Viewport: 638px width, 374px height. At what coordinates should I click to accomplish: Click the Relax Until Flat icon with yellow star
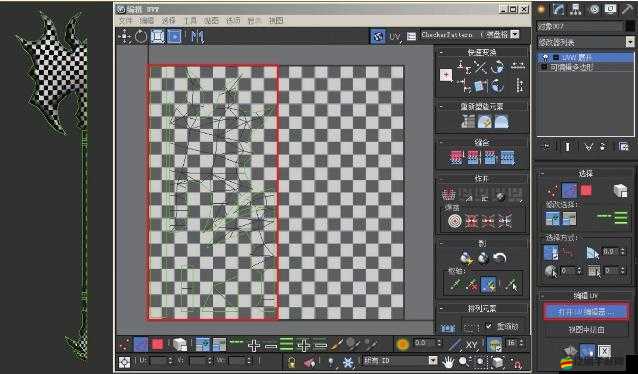click(485, 121)
